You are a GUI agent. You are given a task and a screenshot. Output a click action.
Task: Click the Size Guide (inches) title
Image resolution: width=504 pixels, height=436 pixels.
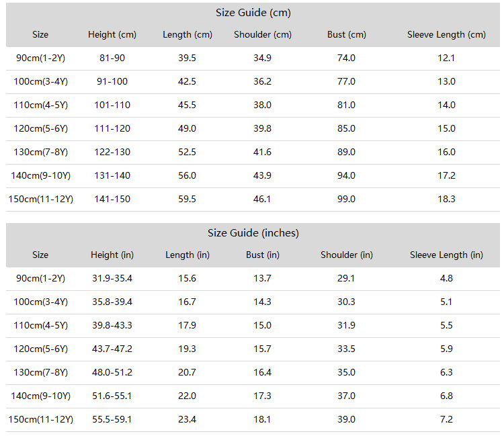click(x=253, y=233)
